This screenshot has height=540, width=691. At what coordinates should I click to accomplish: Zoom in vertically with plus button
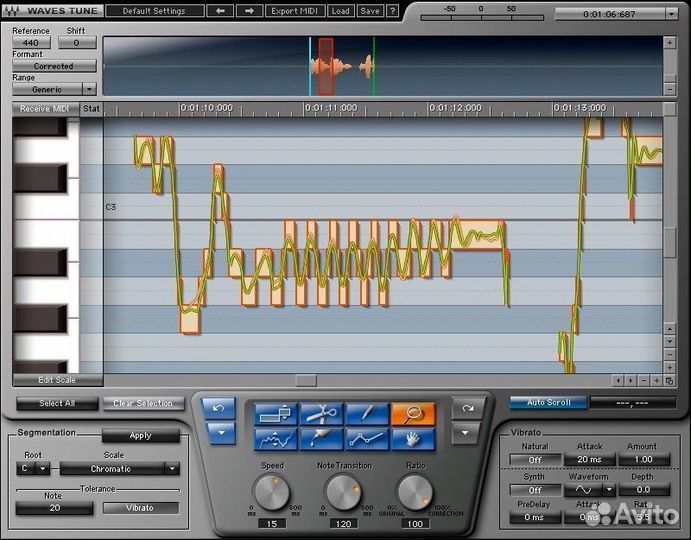(669, 367)
